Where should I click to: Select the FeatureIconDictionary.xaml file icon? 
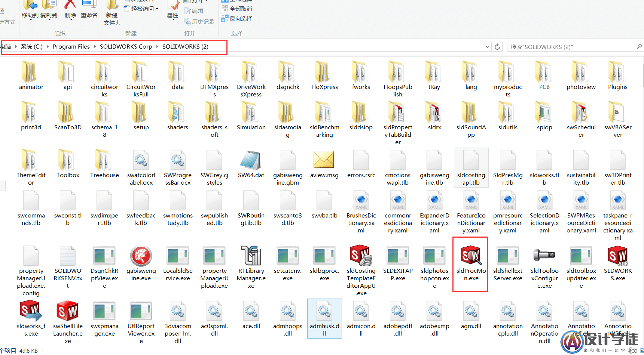(x=471, y=200)
